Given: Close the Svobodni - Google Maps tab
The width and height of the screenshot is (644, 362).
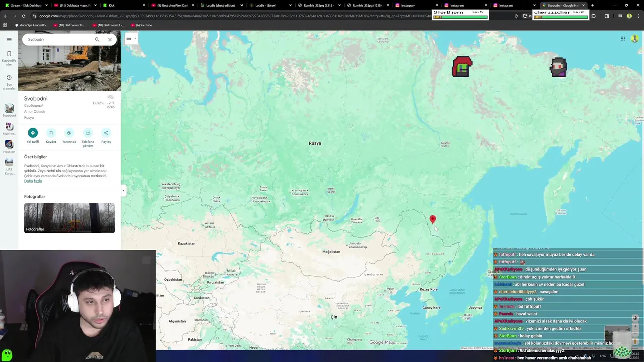Looking at the screenshot, I should point(583,5).
